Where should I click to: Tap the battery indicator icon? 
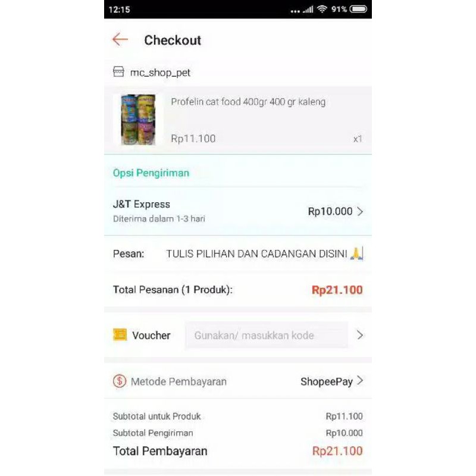358,9
